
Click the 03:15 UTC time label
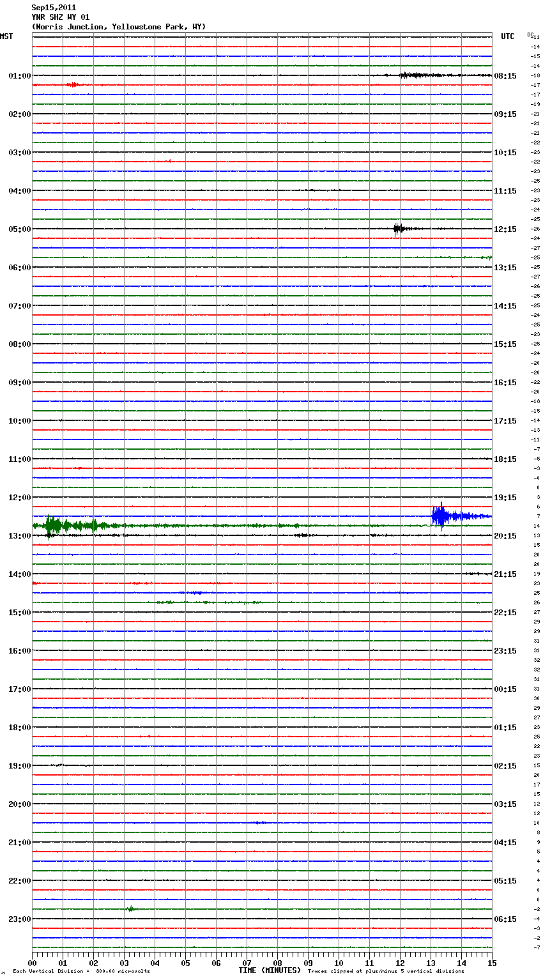505,804
